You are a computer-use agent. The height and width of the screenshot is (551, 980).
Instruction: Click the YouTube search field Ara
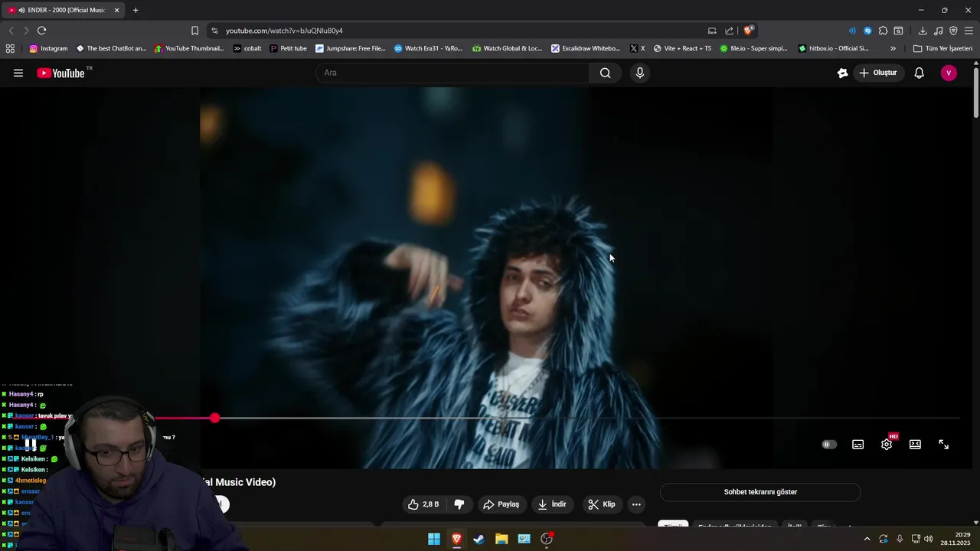pos(452,73)
